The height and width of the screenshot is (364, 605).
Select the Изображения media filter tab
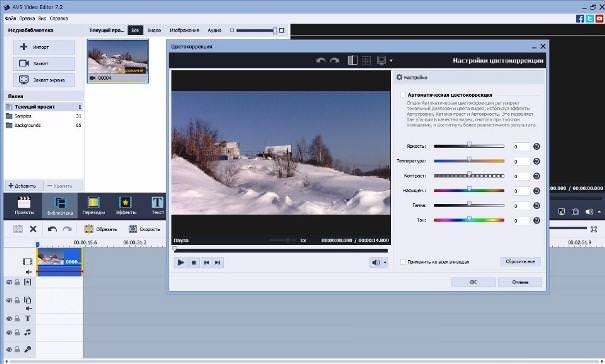[x=184, y=30]
